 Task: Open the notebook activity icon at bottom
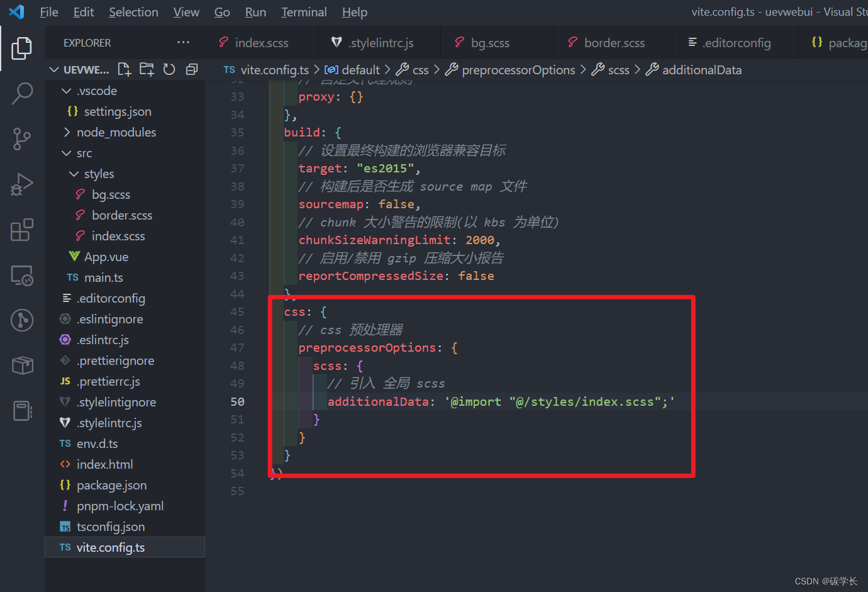coord(22,411)
